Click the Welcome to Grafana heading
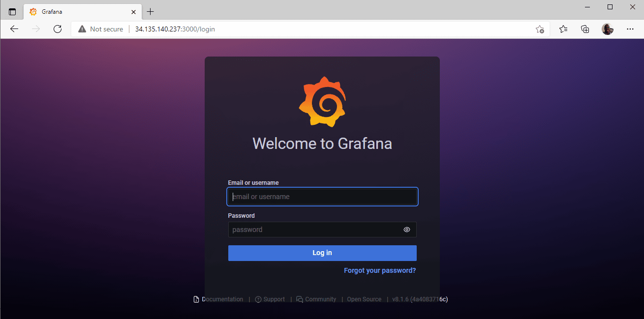Screen dimensions: 644x319 click(x=322, y=144)
